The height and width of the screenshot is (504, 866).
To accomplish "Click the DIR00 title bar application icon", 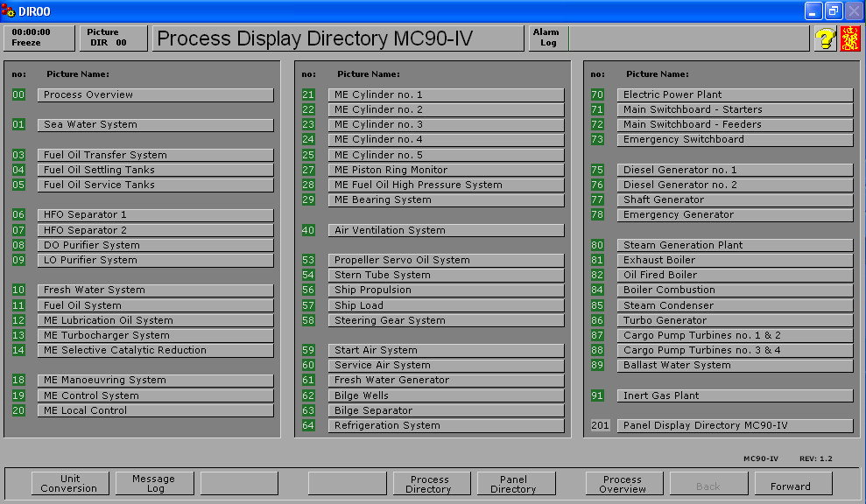I will pos(9,10).
